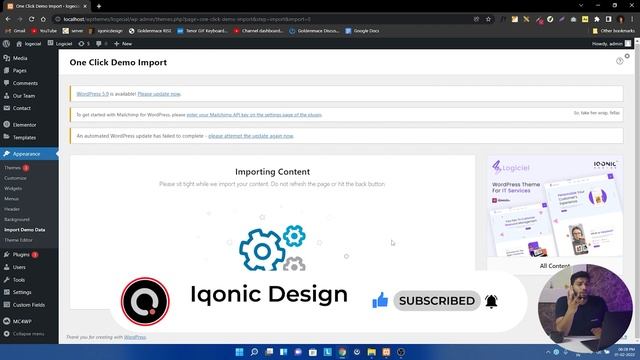640x360 pixels.
Task: Open comments icon in admin bar
Action: 101,44
